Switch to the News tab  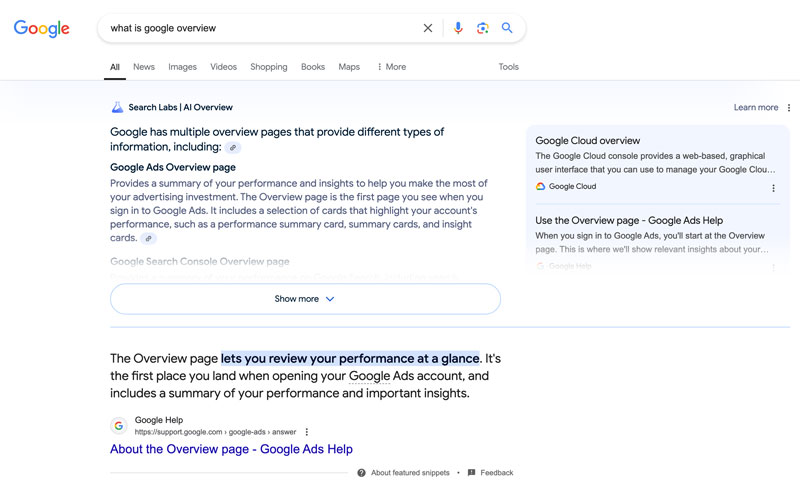pos(144,67)
